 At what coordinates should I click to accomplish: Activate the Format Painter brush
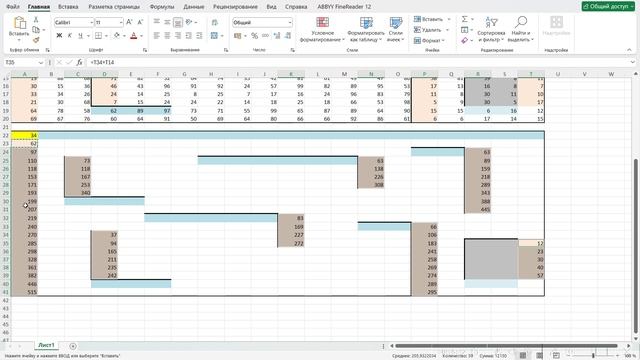click(x=36, y=40)
